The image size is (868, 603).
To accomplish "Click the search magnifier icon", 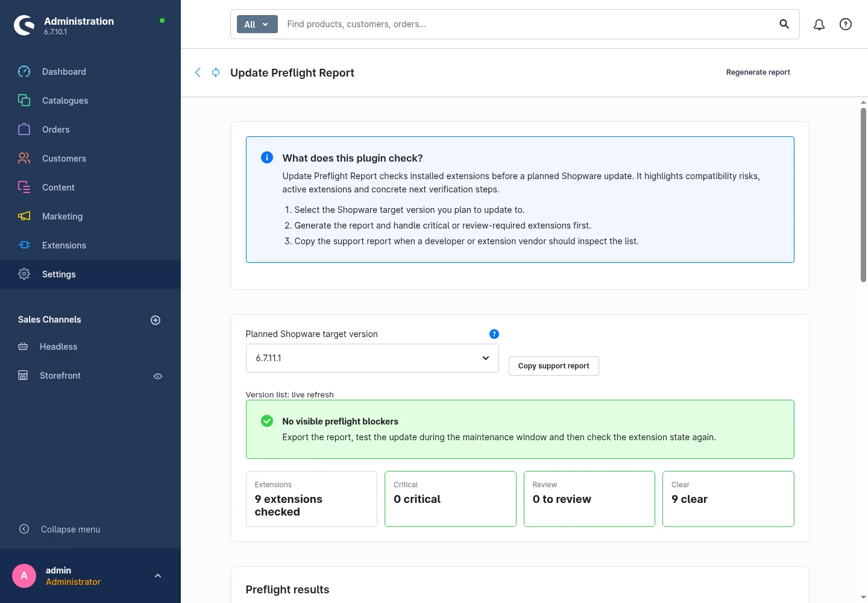I will pyautogui.click(x=784, y=24).
